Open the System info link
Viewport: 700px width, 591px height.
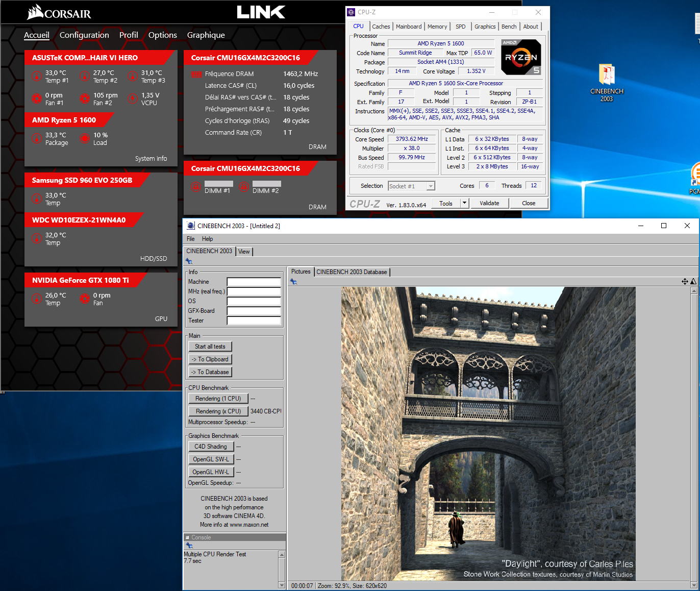pyautogui.click(x=151, y=159)
